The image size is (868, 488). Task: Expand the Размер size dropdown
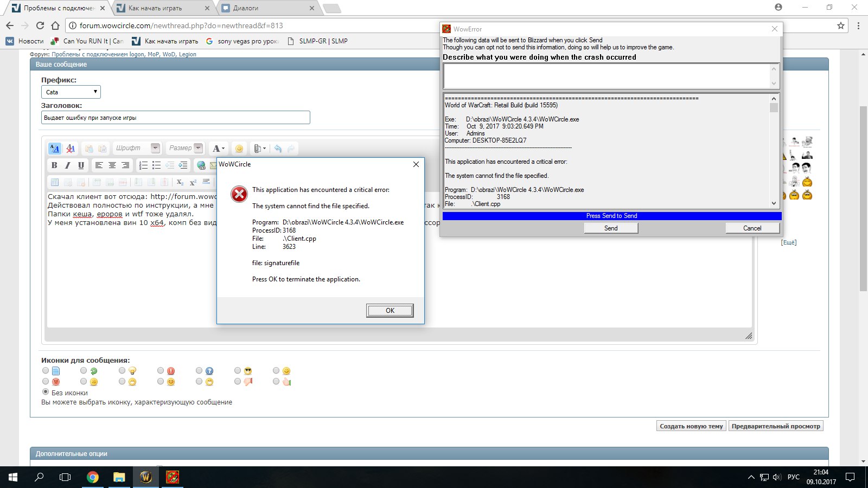tap(199, 148)
